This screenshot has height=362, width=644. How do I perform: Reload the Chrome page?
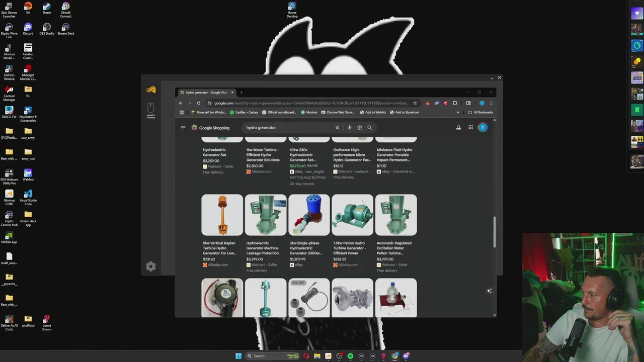pos(199,103)
